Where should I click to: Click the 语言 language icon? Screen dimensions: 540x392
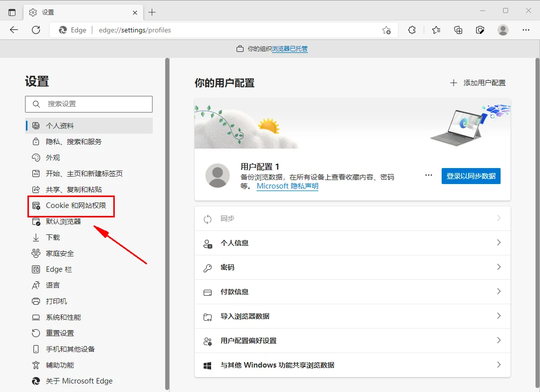36,285
